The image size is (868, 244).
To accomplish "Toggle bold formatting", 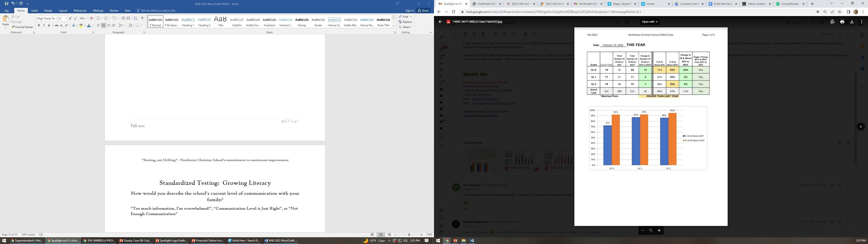I will pos(39,25).
